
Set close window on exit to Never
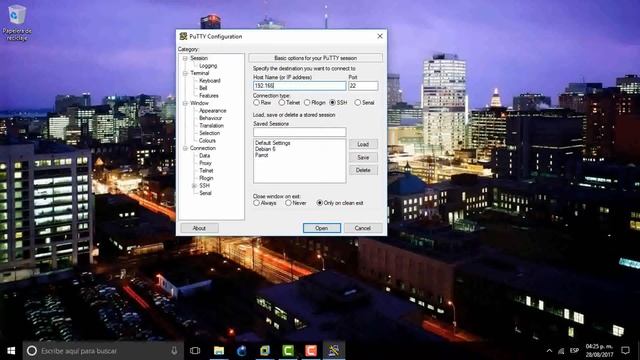click(x=288, y=203)
